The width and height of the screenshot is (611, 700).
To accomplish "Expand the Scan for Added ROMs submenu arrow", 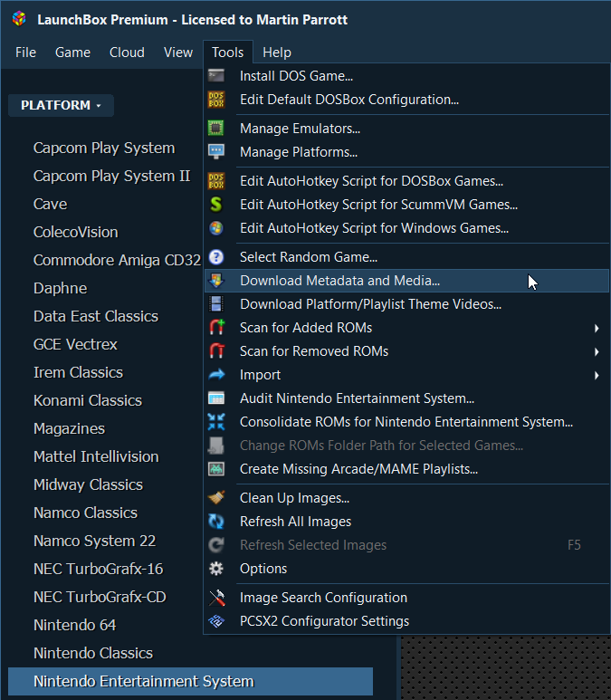I will click(x=597, y=328).
